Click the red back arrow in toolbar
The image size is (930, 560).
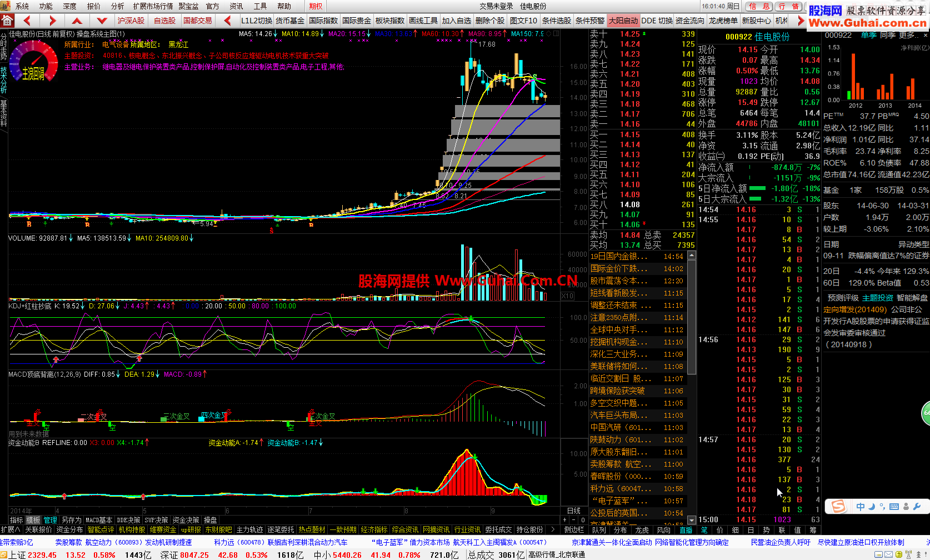point(27,21)
